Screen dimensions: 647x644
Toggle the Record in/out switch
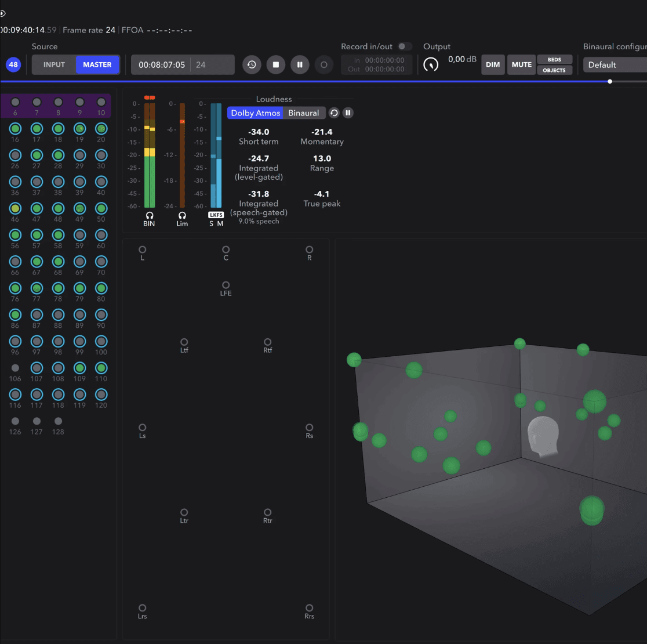click(x=405, y=46)
